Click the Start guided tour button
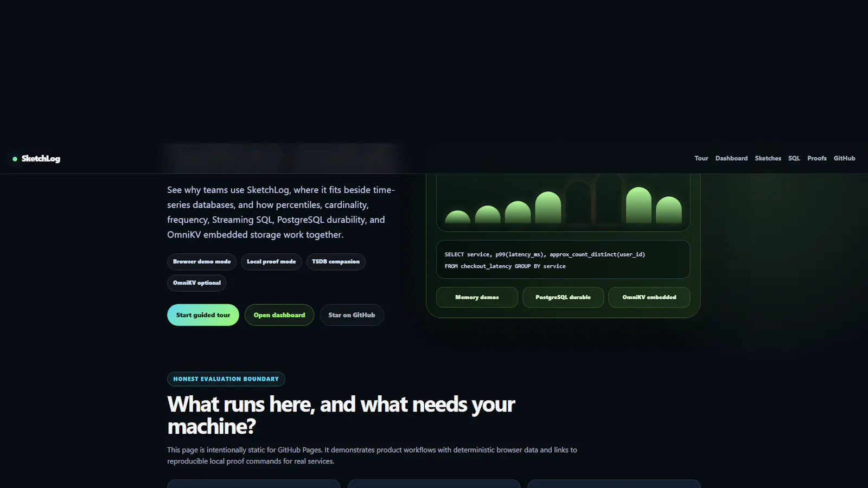 (x=203, y=315)
